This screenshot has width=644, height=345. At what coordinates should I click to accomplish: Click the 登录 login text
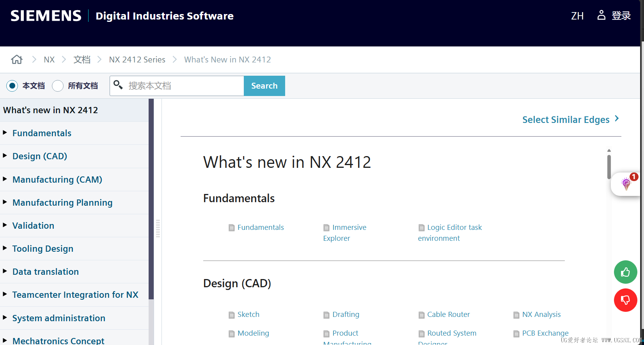pyautogui.click(x=621, y=16)
